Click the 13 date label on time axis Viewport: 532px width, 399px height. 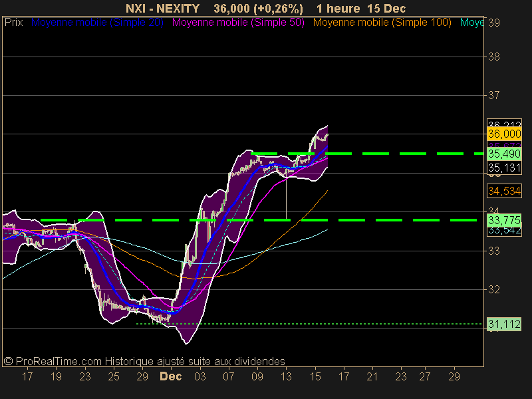click(x=286, y=376)
